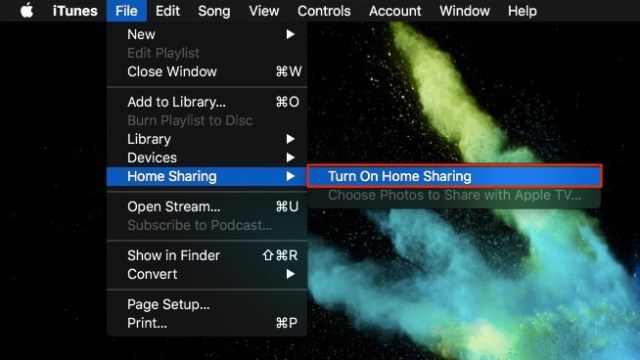The height and width of the screenshot is (360, 640).
Task: Open the Apple logo menu
Action: click(x=27, y=11)
